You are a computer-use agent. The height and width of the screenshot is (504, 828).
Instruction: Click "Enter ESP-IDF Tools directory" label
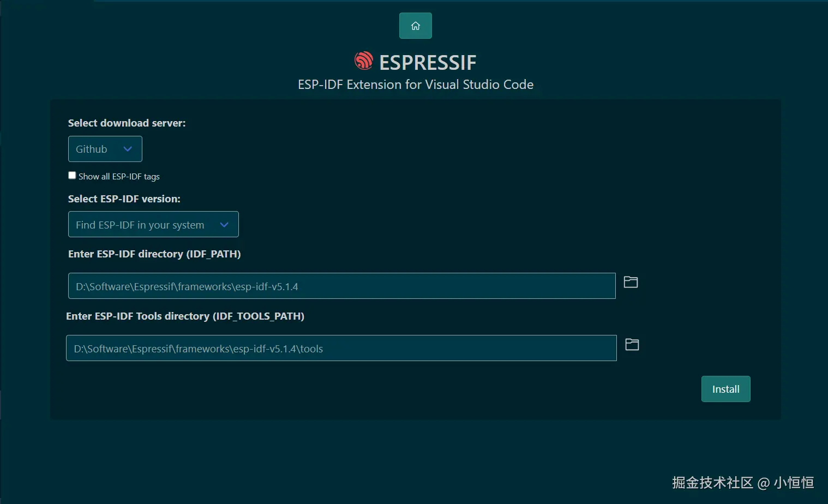click(x=185, y=316)
